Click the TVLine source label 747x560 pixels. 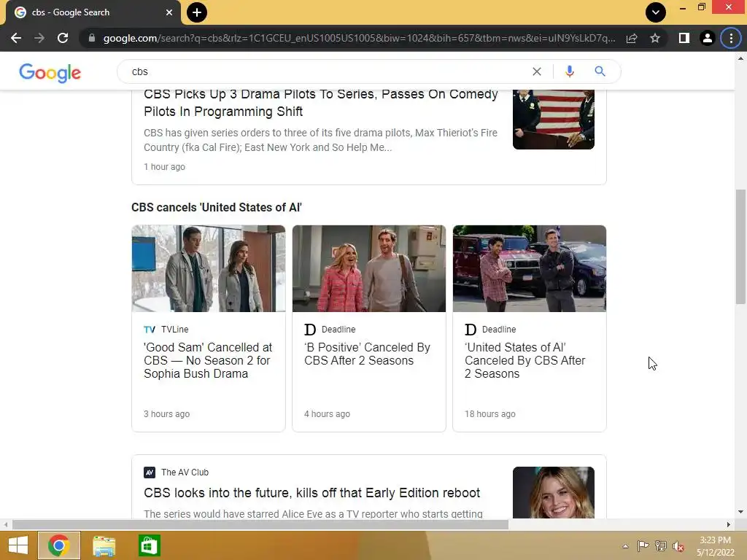(174, 330)
